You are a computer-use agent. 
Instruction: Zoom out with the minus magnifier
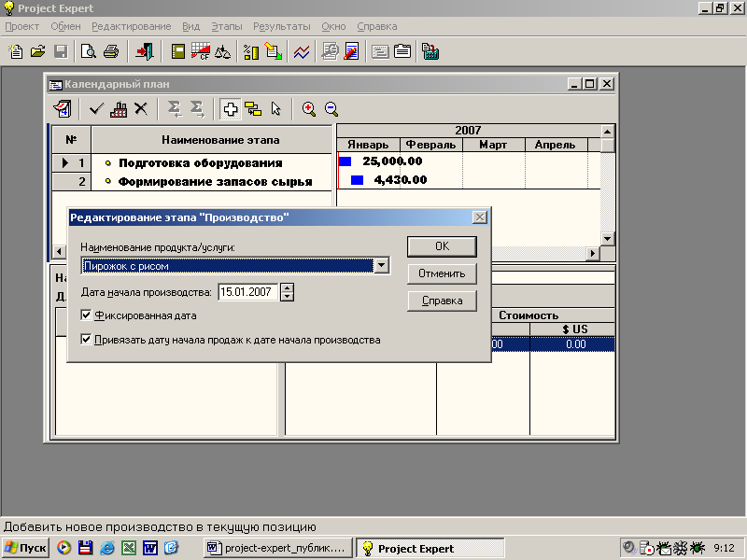pyautogui.click(x=331, y=109)
